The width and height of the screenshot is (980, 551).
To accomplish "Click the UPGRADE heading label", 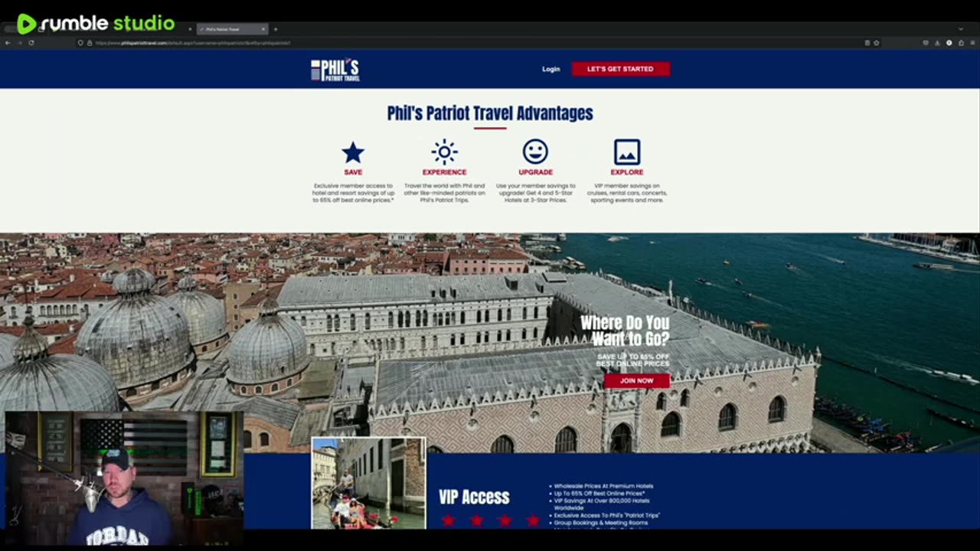I will 535,172.
